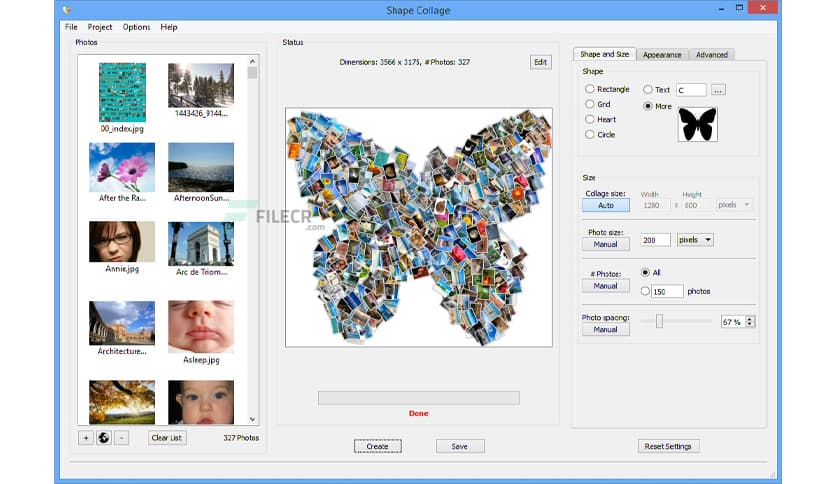
Task: Click the photo list scrollbar thumb
Action: click(252, 72)
